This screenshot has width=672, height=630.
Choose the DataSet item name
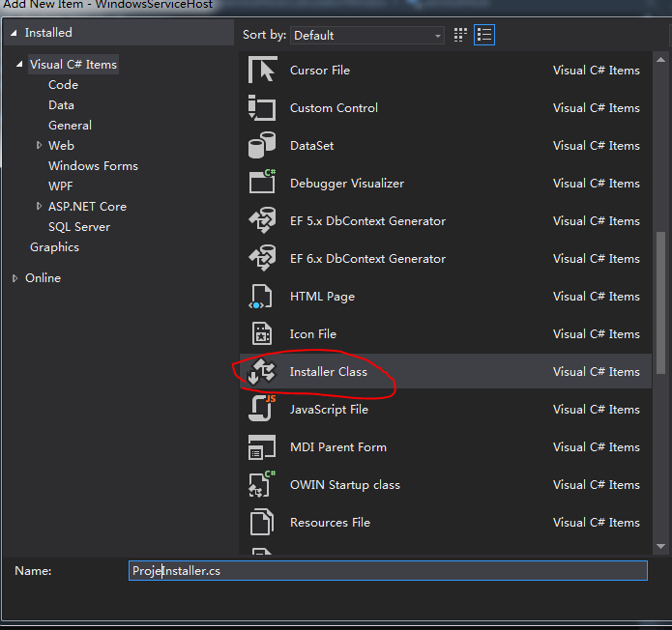[312, 146]
